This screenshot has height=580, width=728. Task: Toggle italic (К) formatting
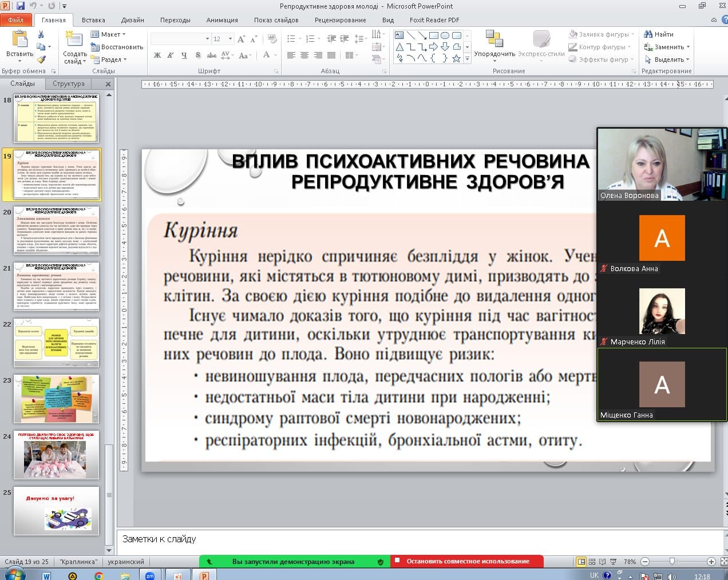(x=171, y=55)
